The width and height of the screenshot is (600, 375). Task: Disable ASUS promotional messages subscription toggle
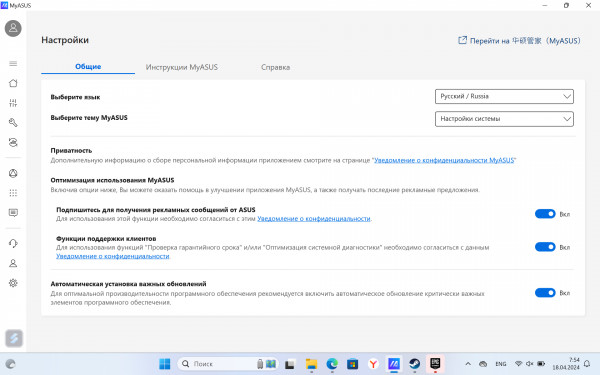click(545, 214)
